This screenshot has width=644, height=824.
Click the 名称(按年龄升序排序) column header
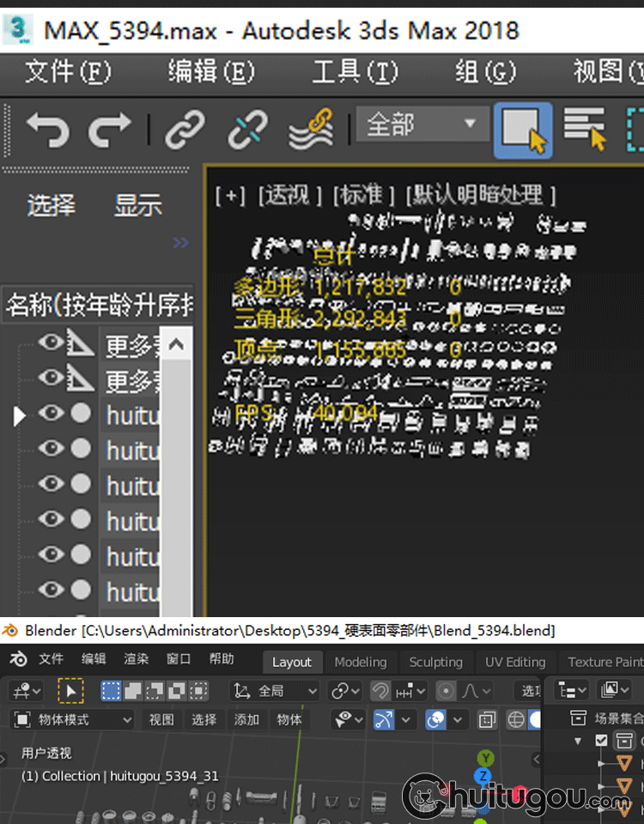(x=97, y=305)
